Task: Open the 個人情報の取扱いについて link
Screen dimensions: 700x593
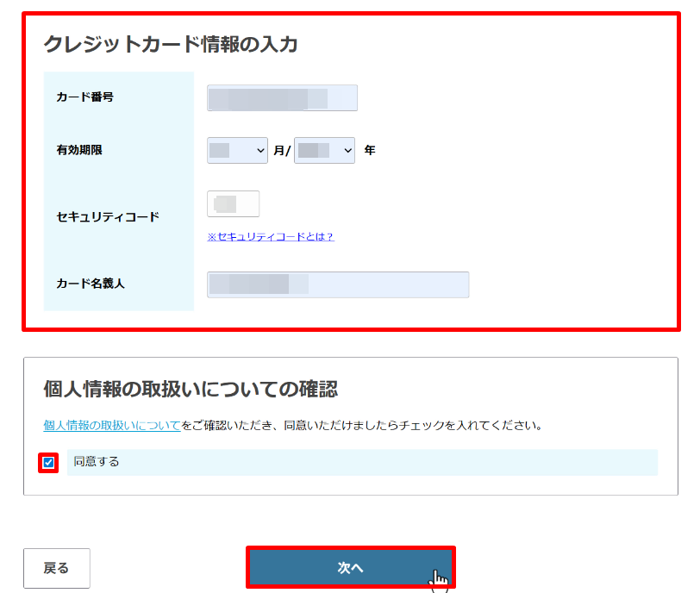Action: [112, 425]
